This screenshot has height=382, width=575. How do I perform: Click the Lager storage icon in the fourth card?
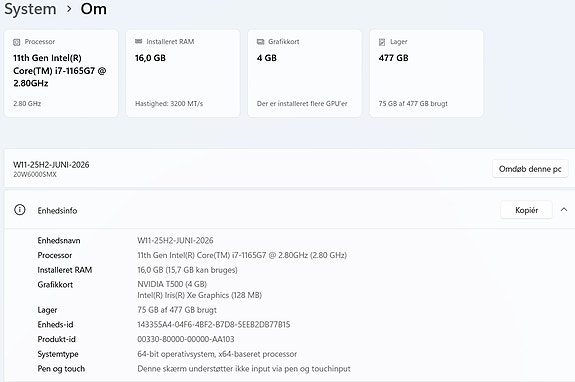click(x=382, y=42)
